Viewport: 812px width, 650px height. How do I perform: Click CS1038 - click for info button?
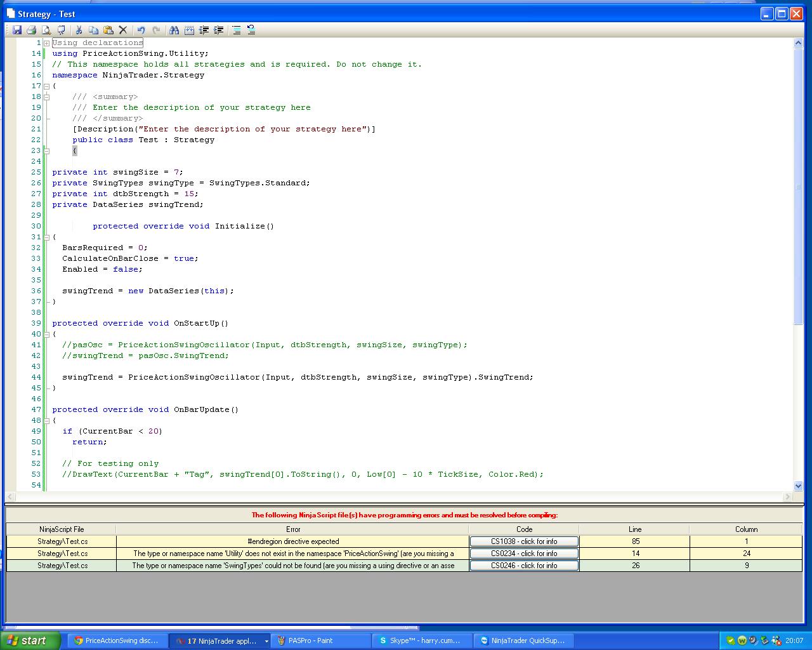click(524, 541)
